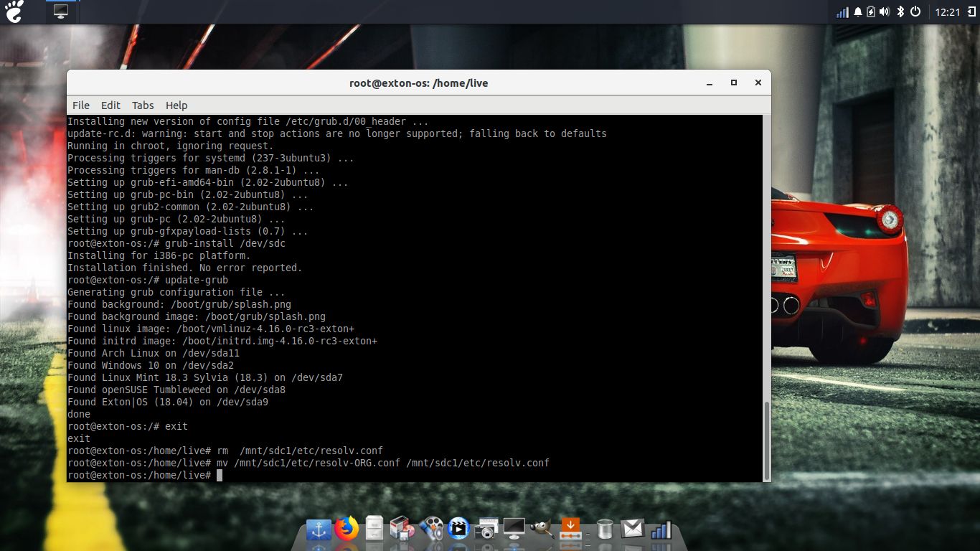The image size is (980, 551).
Task: Click 'Processing triggers for systemd' line
Action: 211,158
